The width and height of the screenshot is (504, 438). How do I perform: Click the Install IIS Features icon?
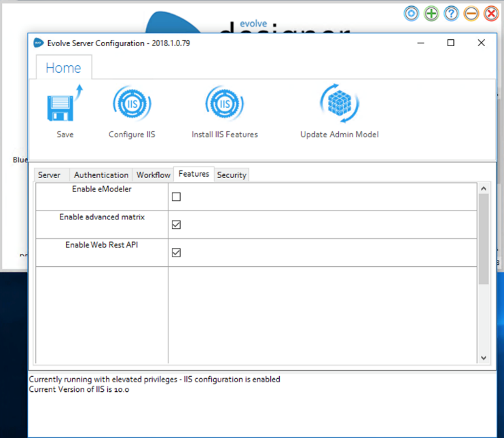pos(224,105)
